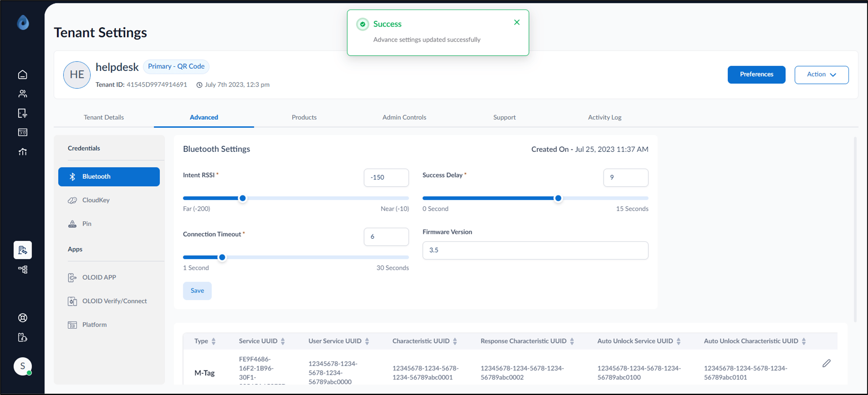Open the Support tab
The image size is (868, 395).
505,117
